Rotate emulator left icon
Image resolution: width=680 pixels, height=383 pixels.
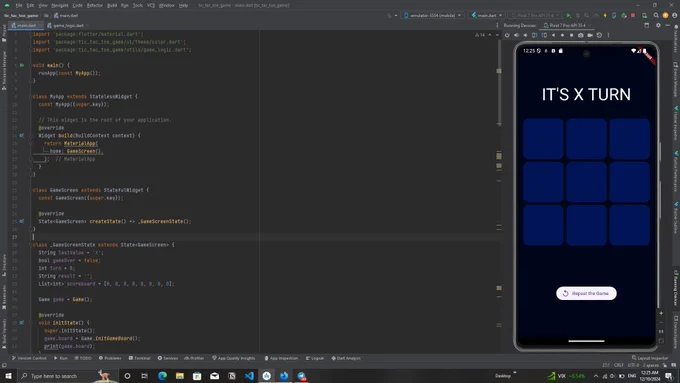[x=534, y=35]
